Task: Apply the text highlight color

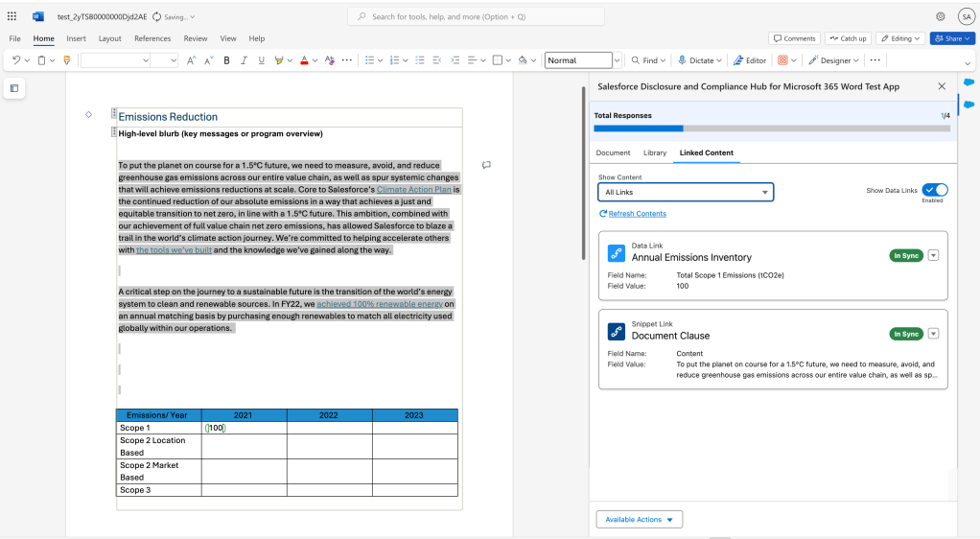Action: (x=279, y=60)
